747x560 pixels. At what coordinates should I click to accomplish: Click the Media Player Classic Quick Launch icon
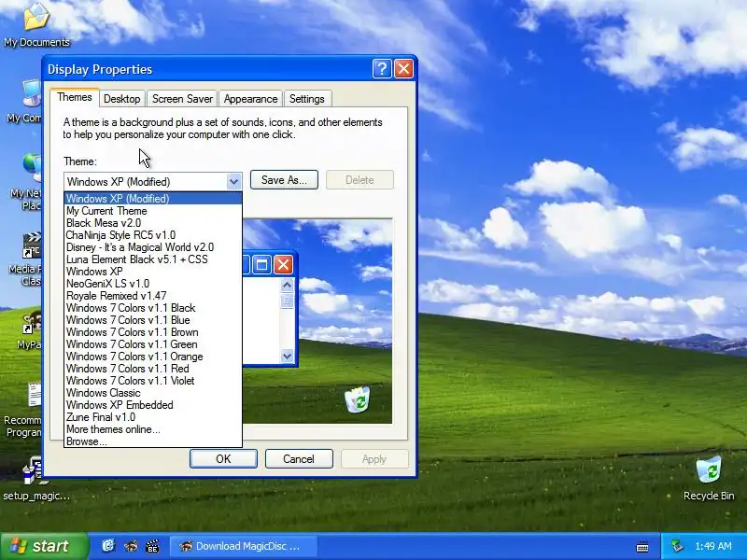pos(152,546)
